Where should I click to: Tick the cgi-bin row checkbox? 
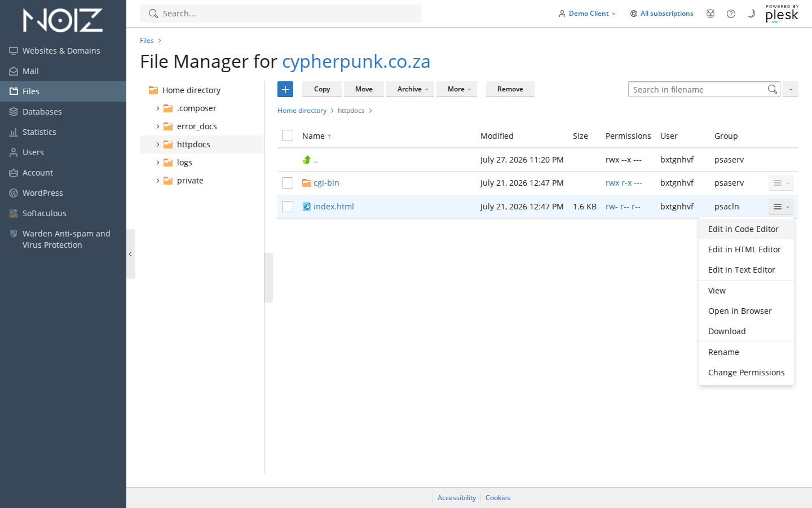point(288,183)
